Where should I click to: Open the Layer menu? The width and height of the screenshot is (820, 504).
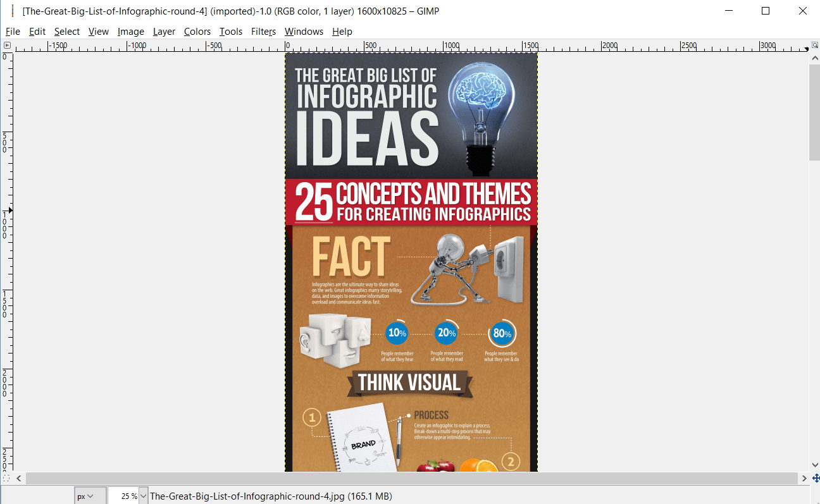[x=164, y=31]
